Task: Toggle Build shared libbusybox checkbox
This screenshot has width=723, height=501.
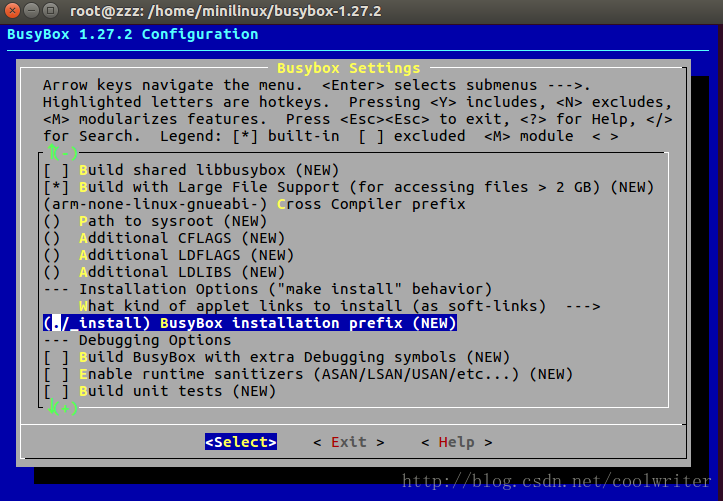Action: click(x=191, y=170)
